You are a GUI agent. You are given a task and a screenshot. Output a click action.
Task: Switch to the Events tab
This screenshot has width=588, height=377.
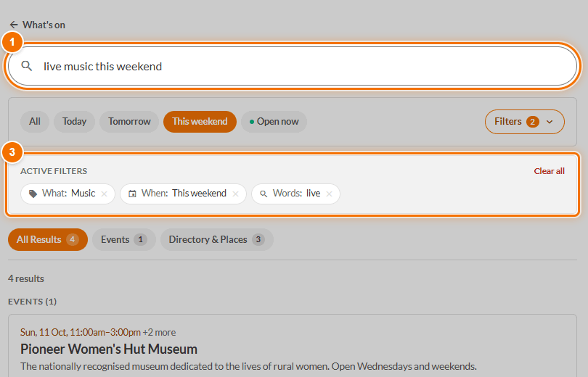coord(124,239)
